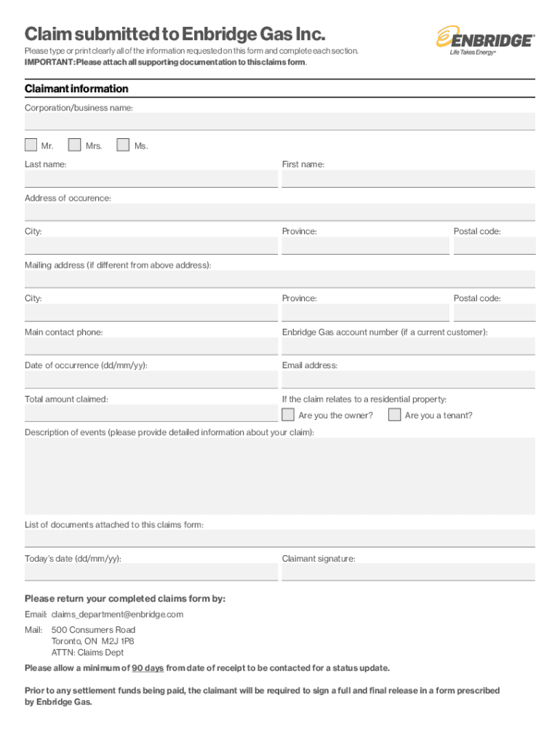Focus the Last name field
This screenshot has width=560, height=745.
[x=151, y=178]
